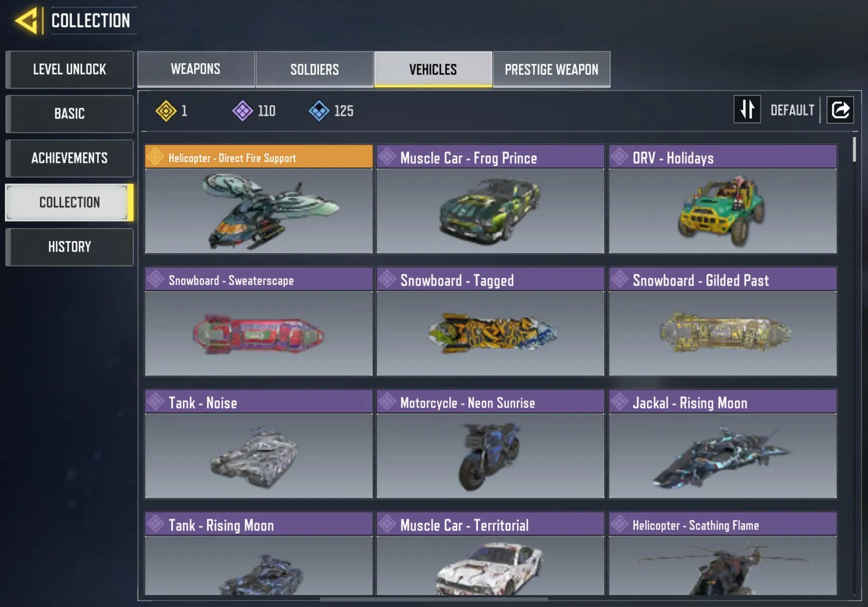Select the blue rare rarity filter icon
868x607 pixels.
coord(319,111)
